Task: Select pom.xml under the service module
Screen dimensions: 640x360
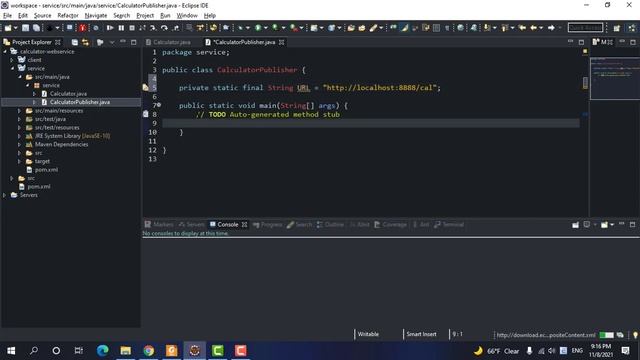Action: coord(46,170)
